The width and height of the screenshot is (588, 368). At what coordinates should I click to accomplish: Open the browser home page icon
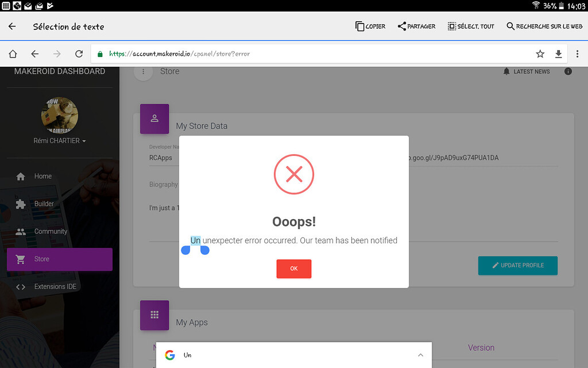point(13,53)
